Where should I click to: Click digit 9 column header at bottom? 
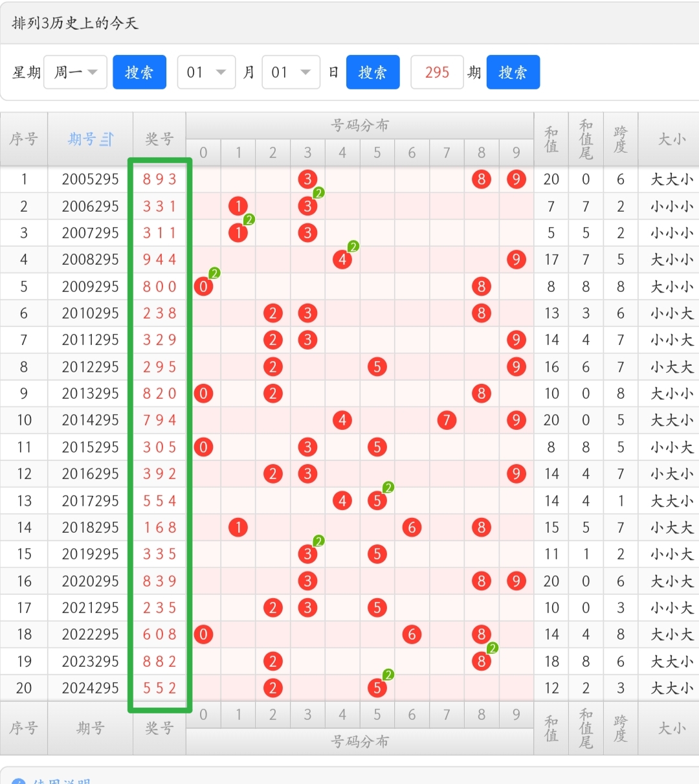coord(516,715)
